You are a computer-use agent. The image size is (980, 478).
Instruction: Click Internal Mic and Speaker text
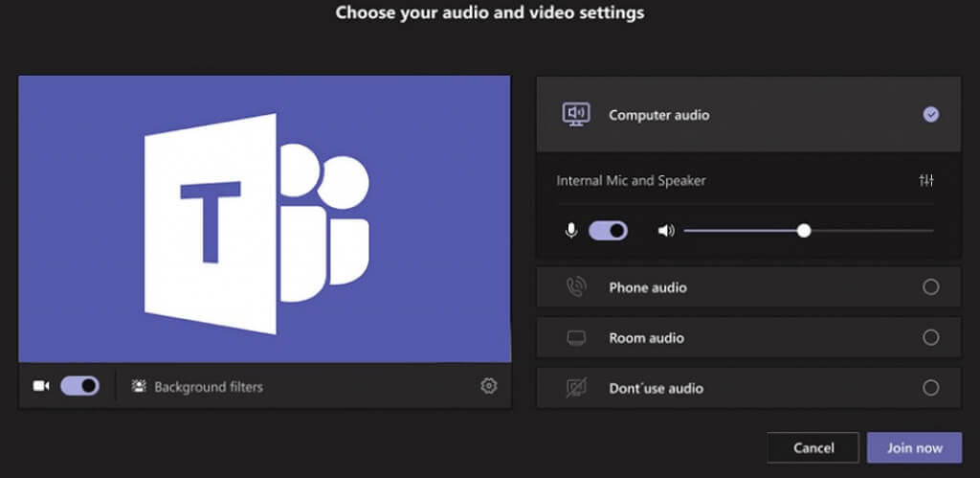[x=631, y=181]
